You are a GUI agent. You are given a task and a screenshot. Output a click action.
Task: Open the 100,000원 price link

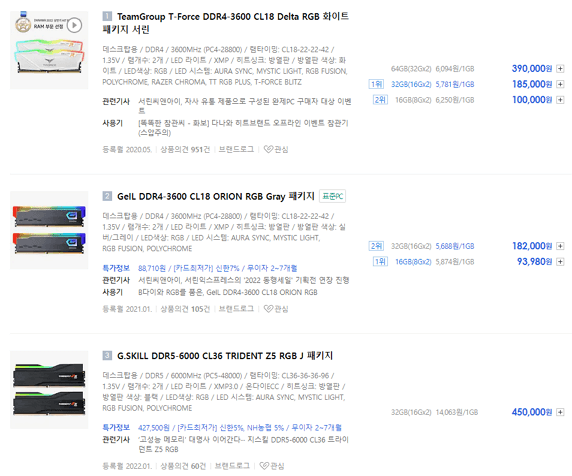(532, 100)
